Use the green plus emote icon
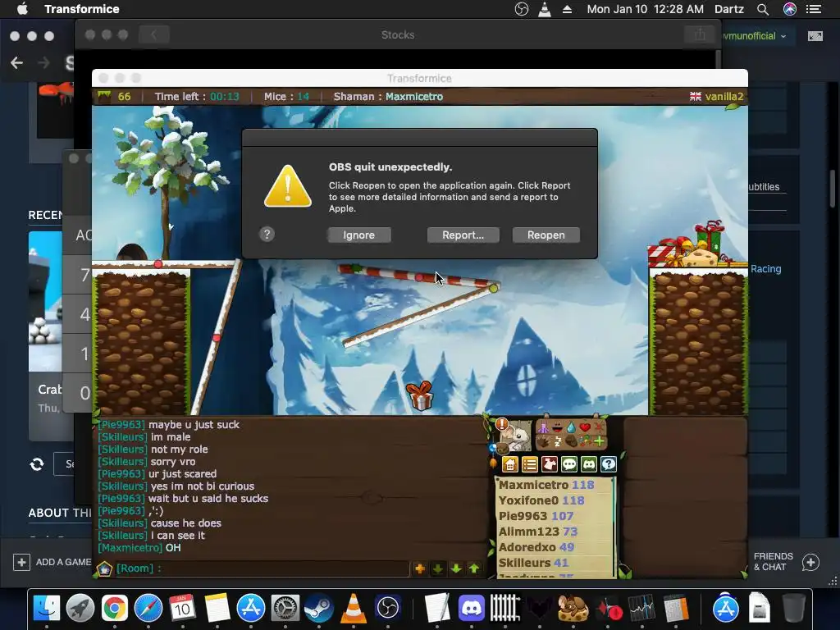840x630 pixels. (x=599, y=441)
